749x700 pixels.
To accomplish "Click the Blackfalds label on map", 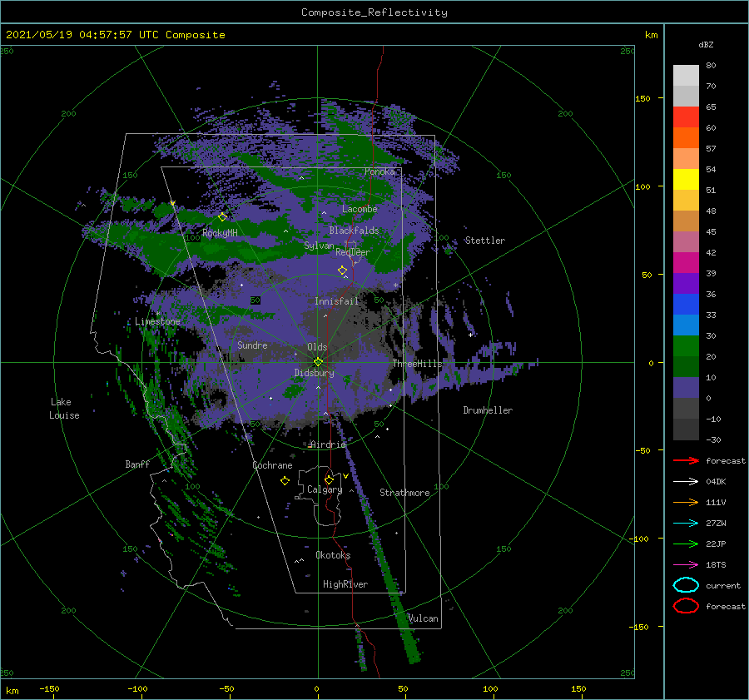I will pyautogui.click(x=354, y=231).
